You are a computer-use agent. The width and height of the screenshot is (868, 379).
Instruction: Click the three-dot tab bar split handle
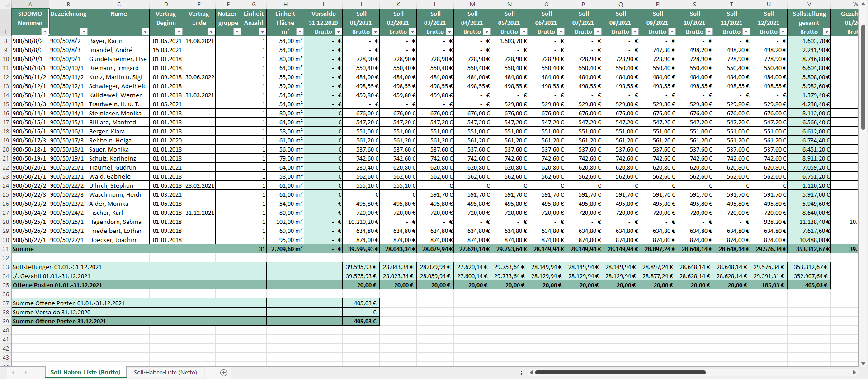tap(521, 373)
